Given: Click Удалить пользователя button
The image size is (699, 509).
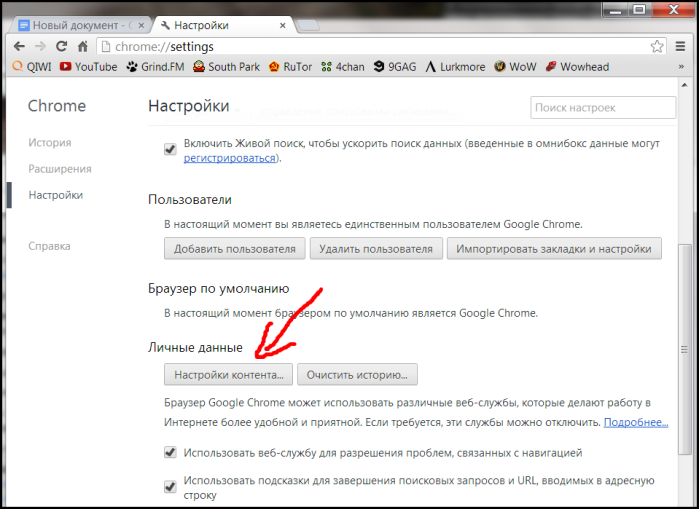Looking at the screenshot, I should click(x=376, y=248).
